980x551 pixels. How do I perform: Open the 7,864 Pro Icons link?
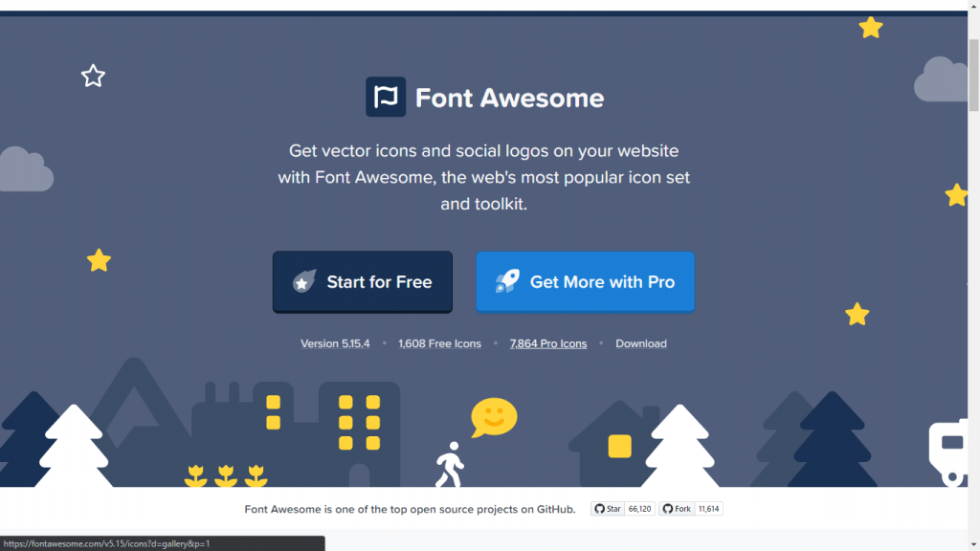pos(548,343)
